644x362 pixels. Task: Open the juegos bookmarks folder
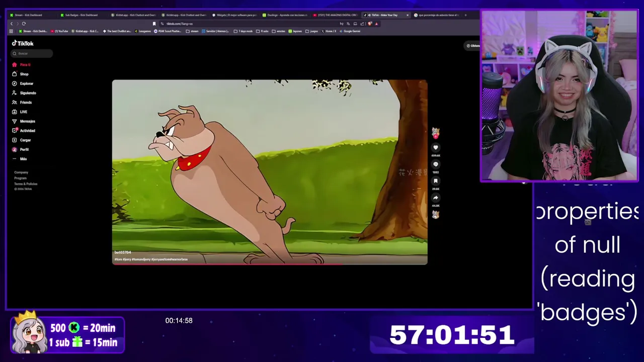coord(312,31)
